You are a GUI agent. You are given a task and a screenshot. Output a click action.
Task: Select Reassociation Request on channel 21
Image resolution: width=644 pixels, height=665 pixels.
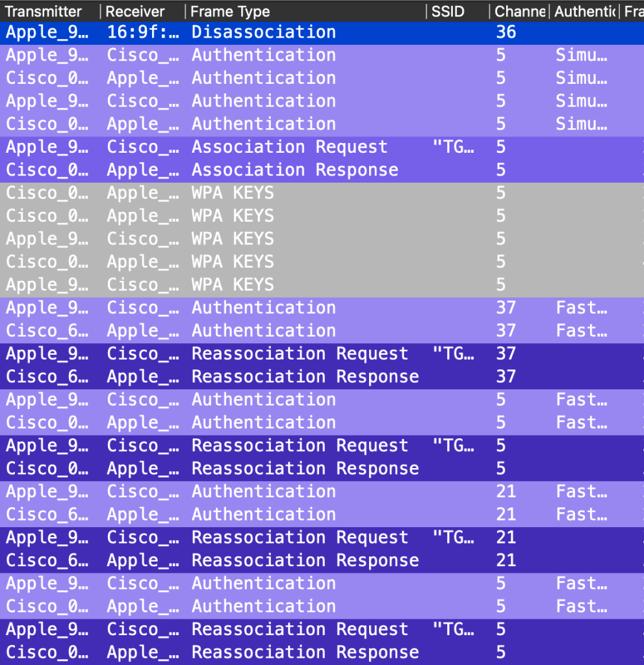[300, 538]
